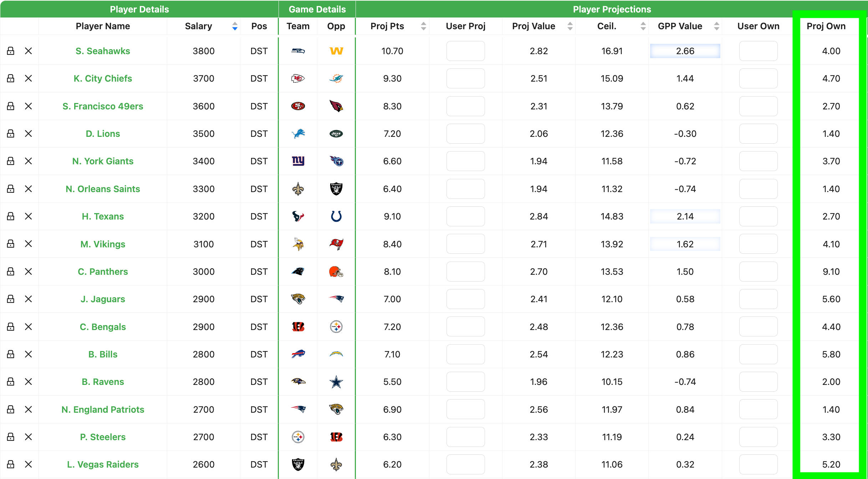The image size is (868, 479).
Task: Sort using Proj Value arrows
Action: pyautogui.click(x=570, y=26)
